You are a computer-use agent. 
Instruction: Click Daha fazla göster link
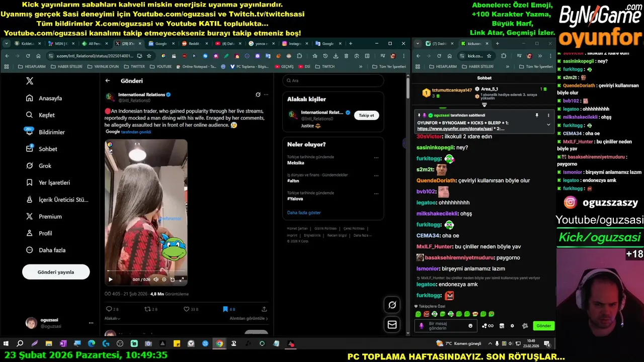coord(304,213)
